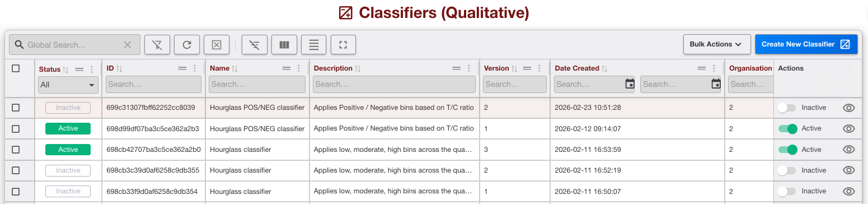
Task: Check the select-all rows checkbox in header
Action: click(x=16, y=68)
